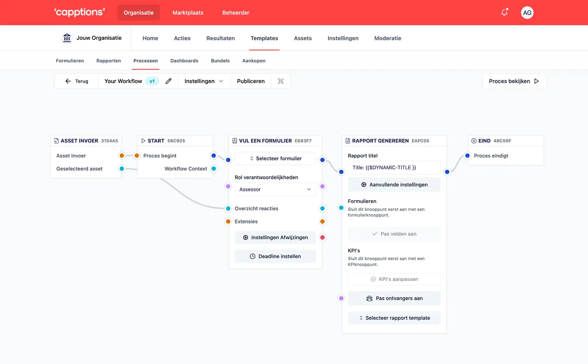Open Selecteer rapport template selector
Viewport: 588px width, 364px height.
(394, 318)
